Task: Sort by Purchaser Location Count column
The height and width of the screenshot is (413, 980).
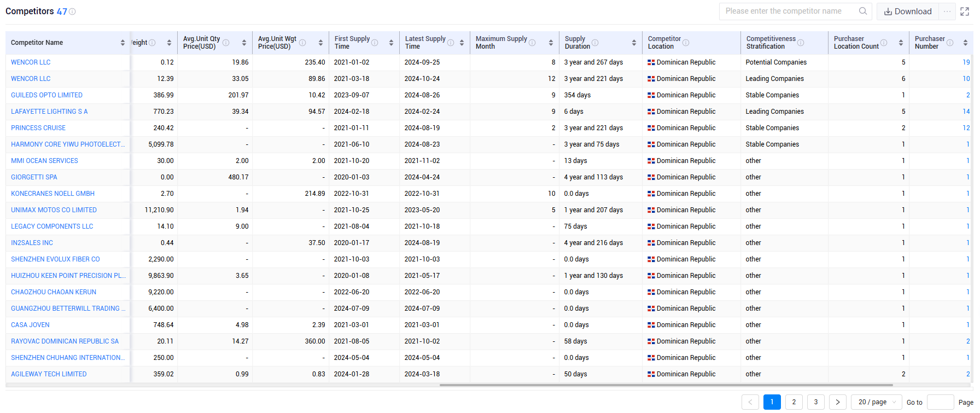Action: click(901, 43)
